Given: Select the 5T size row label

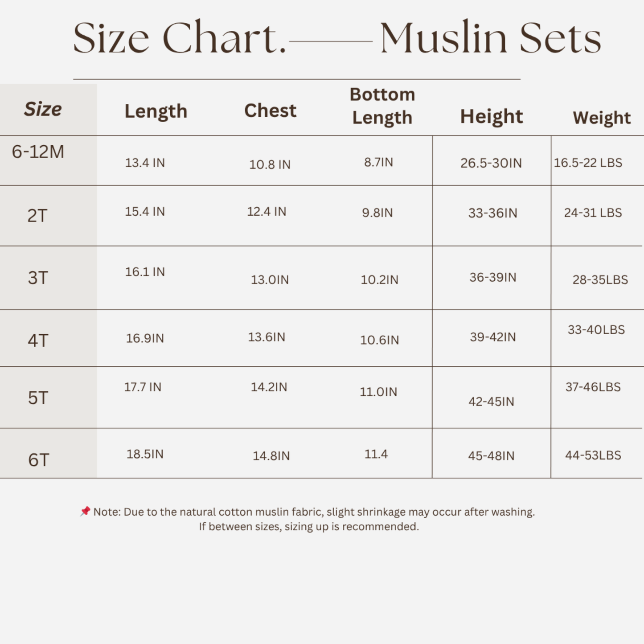Looking at the screenshot, I should (x=38, y=398).
